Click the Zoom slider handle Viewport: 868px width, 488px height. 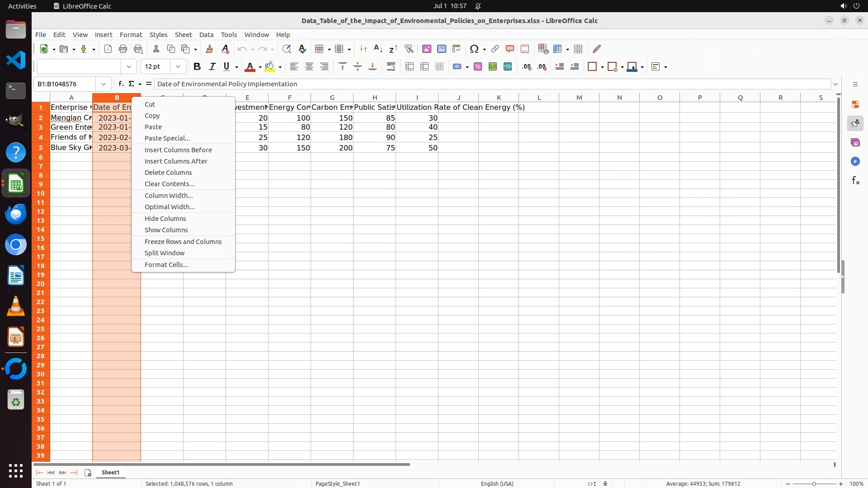point(814,483)
